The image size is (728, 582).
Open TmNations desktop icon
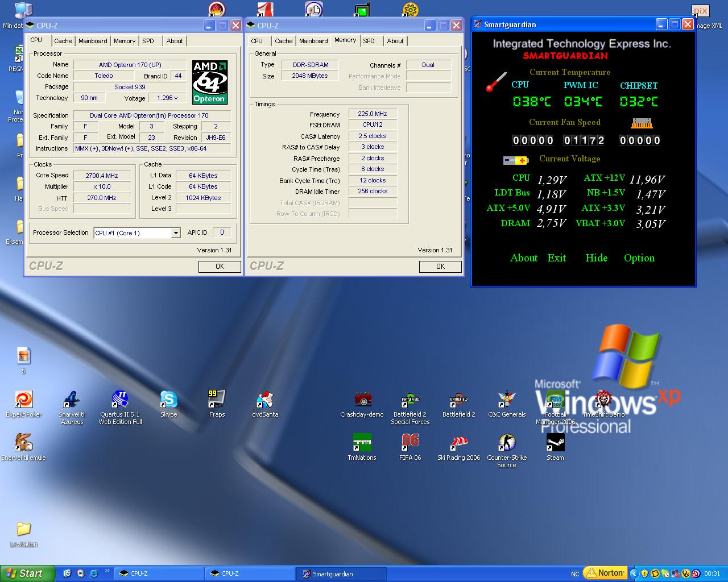coord(362,447)
